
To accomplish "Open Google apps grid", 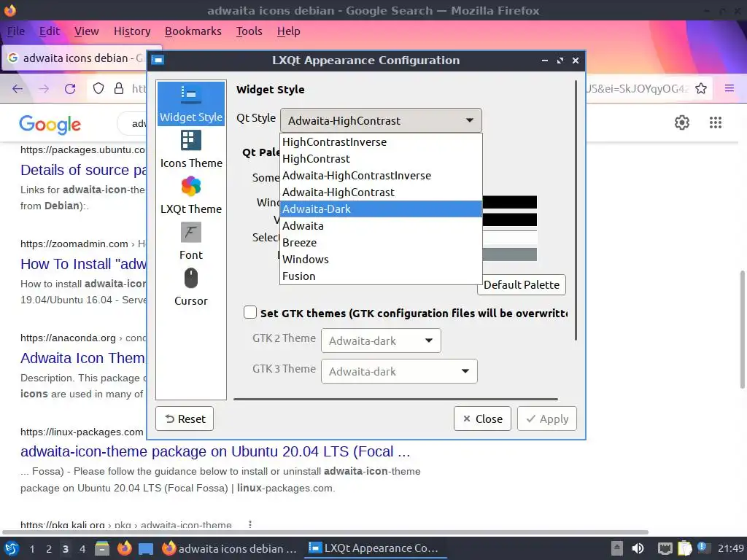I will 715,122.
